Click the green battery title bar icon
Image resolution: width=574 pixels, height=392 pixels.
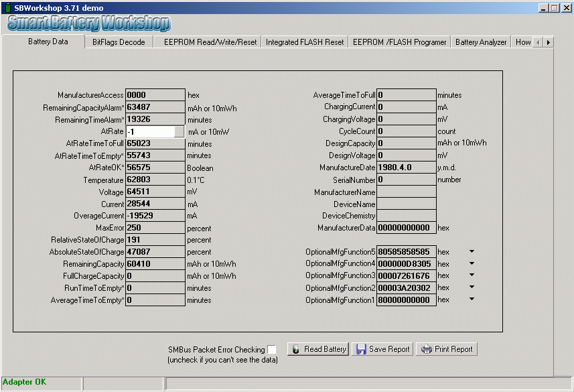click(7, 7)
